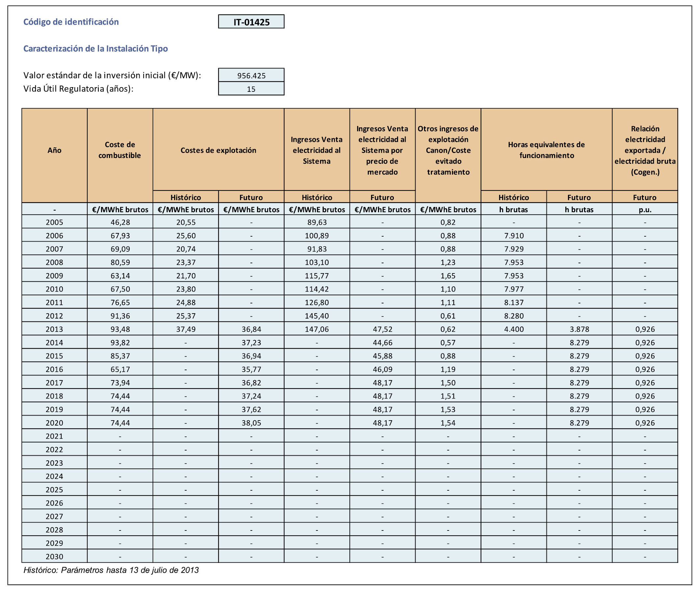
Task: Click the 1,65 other income in 2009
Action: [448, 276]
